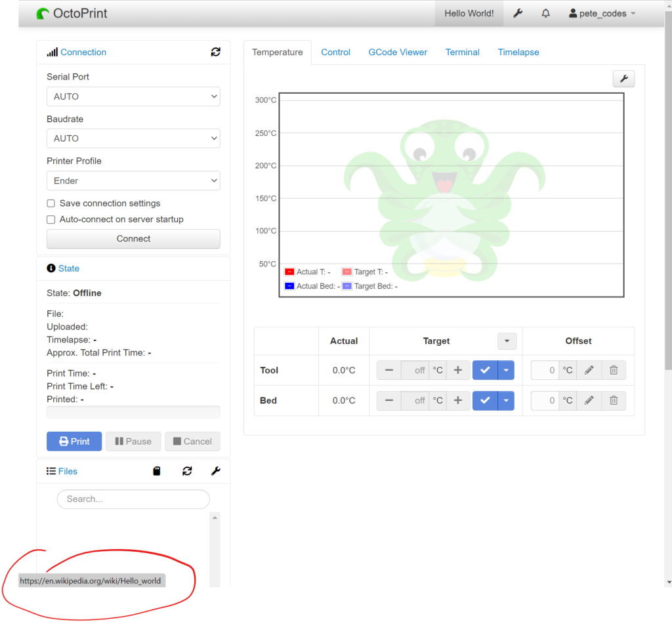
Task: Switch to the GCode Viewer tab
Action: coord(398,52)
